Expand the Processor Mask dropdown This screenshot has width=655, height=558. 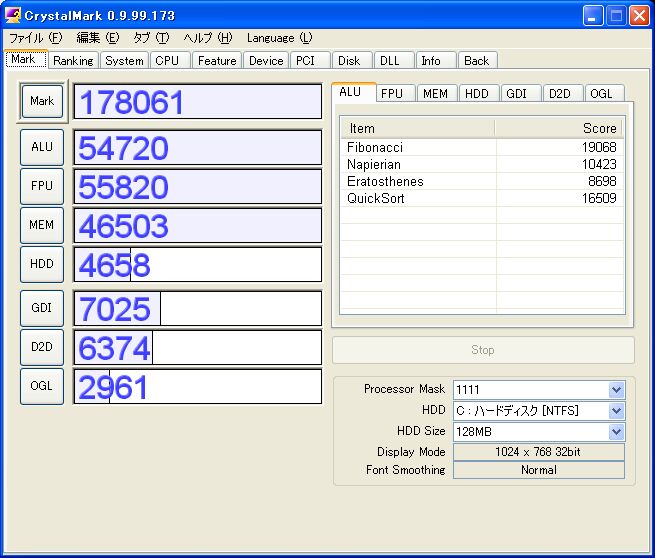pyautogui.click(x=616, y=389)
